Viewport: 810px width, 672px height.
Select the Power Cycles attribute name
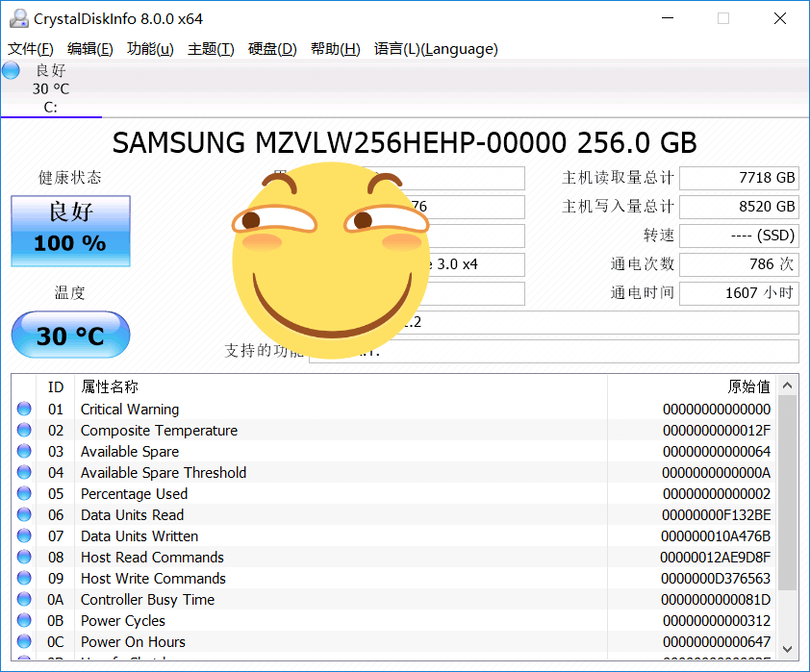point(123,621)
